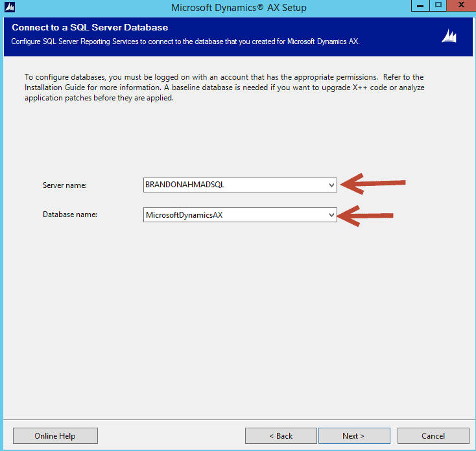The image size is (476, 451).
Task: Proceed with the Next > button
Action: 354,436
